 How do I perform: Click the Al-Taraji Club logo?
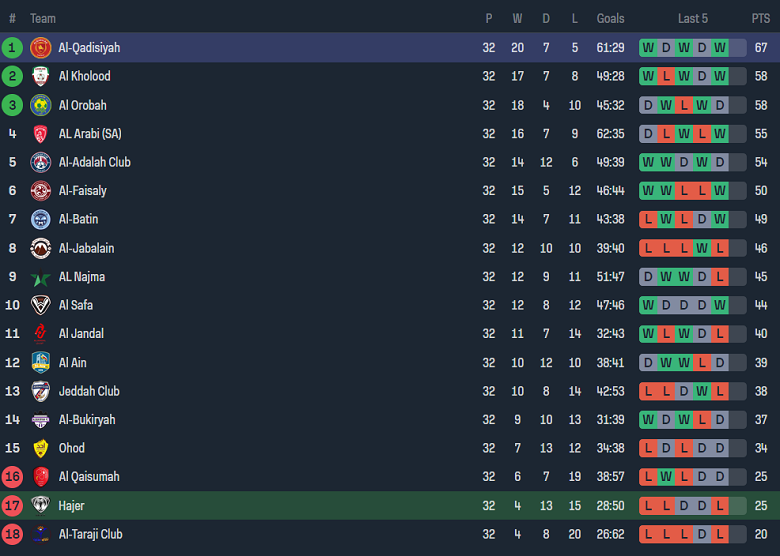pos(41,534)
